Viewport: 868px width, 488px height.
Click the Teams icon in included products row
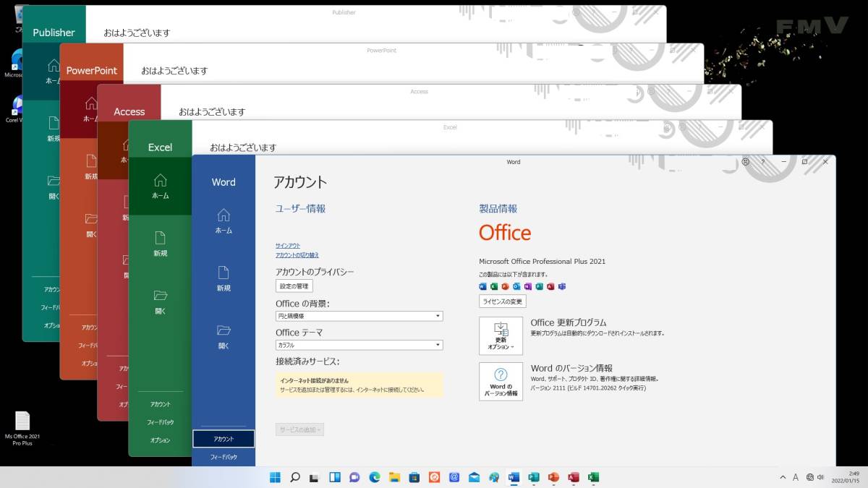point(561,286)
